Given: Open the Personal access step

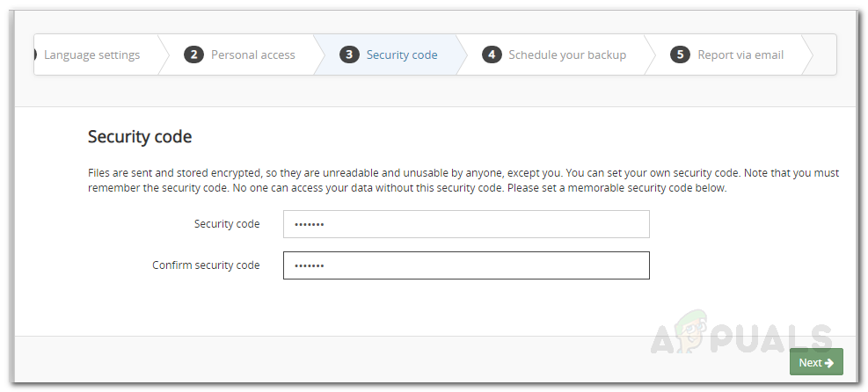Looking at the screenshot, I should pos(253,54).
